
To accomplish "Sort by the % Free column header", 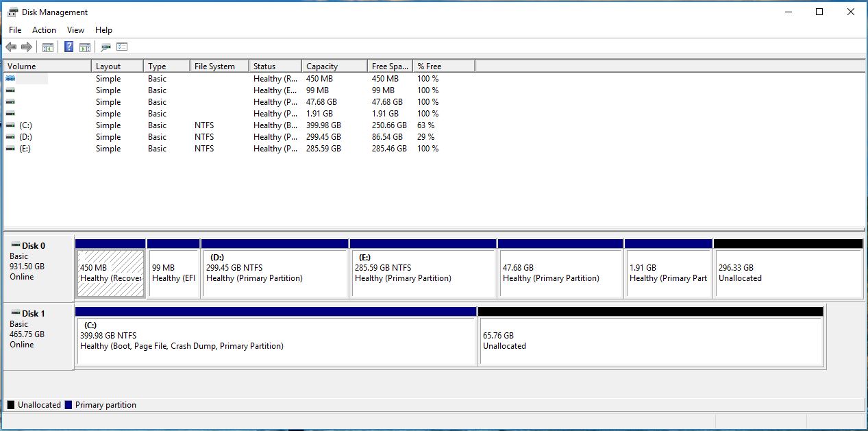I will click(444, 66).
